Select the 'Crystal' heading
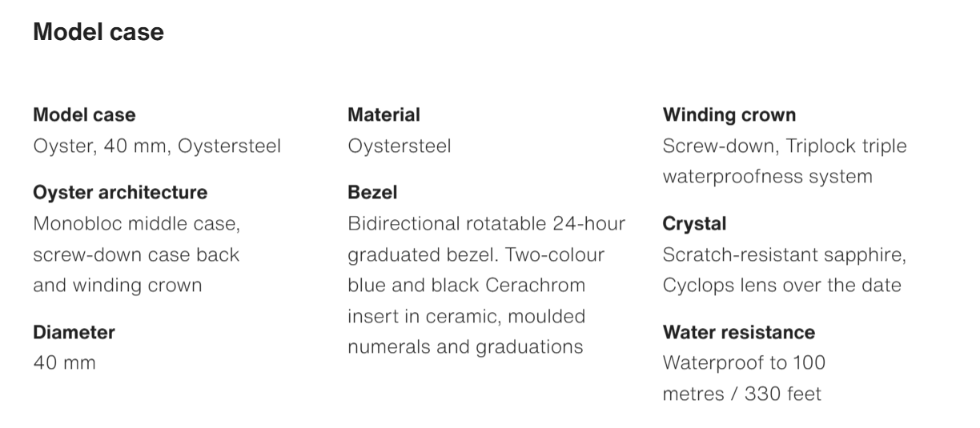980x428 pixels. (694, 224)
